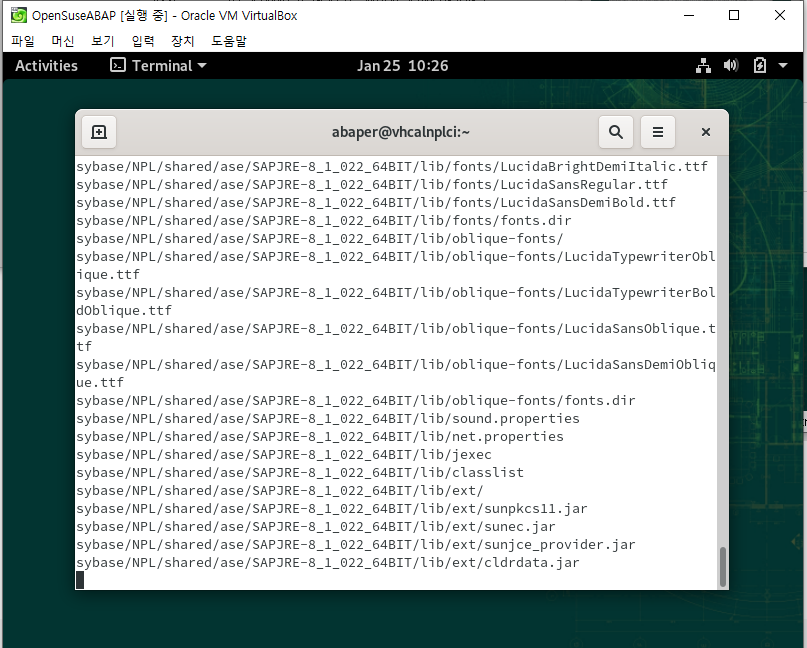Click the line ending lib/classlist
This screenshot has width=807, height=648.
pyautogui.click(x=300, y=473)
